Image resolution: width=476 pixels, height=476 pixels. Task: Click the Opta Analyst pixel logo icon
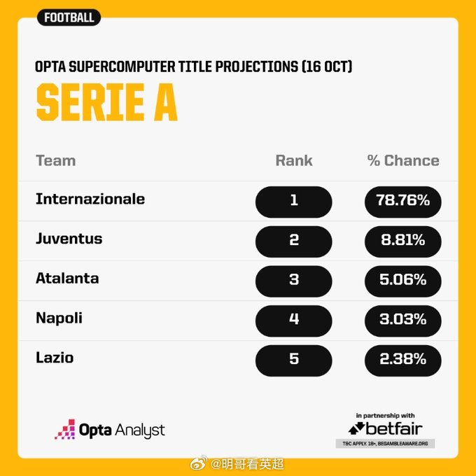[x=64, y=429]
